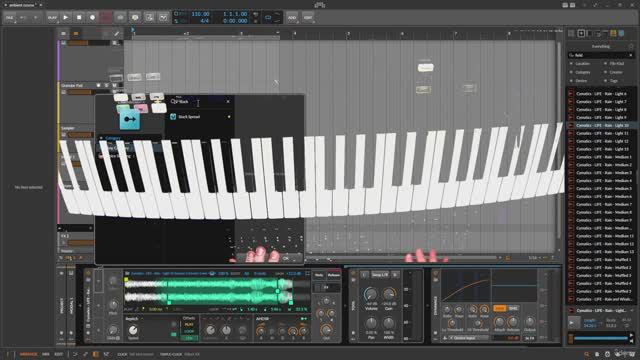Click the play position display 1.1.1.00
Image resolution: width=640 pixels, height=360 pixels.
click(236, 14)
